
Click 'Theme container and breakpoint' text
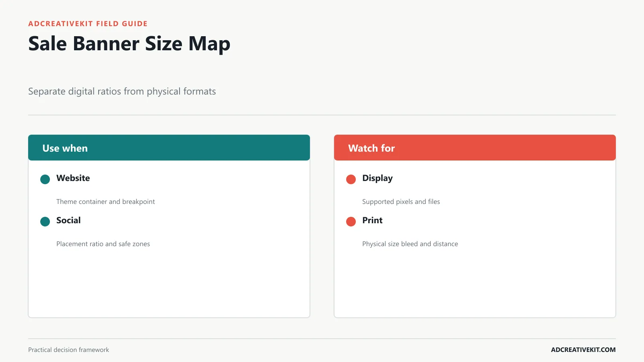click(105, 202)
